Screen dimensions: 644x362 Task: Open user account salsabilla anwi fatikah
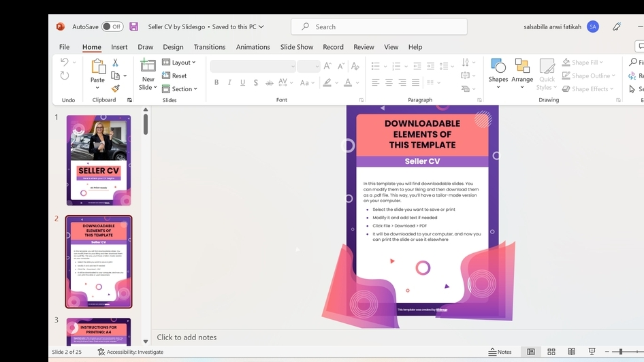561,27
